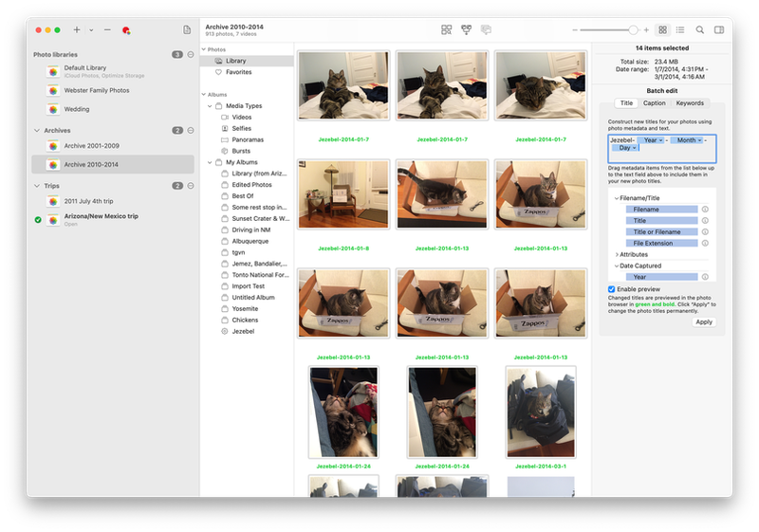Switch to the Keywords tab
759x532 pixels.
click(690, 102)
